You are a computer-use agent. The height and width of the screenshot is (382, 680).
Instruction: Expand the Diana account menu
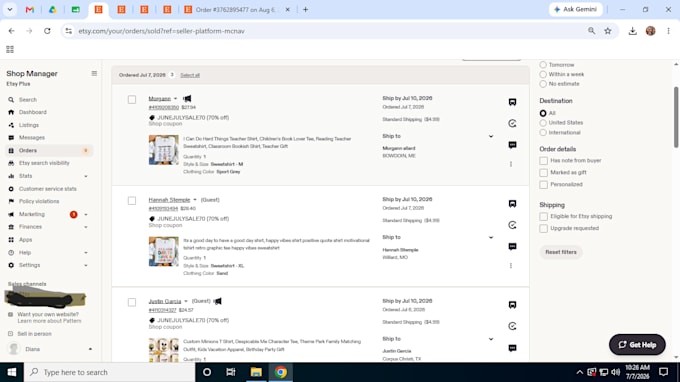pos(90,349)
